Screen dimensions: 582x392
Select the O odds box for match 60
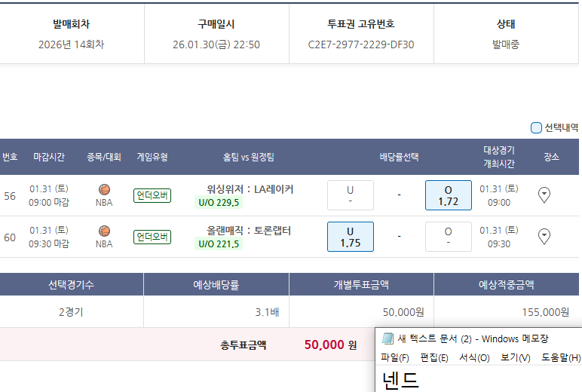pyautogui.click(x=448, y=237)
